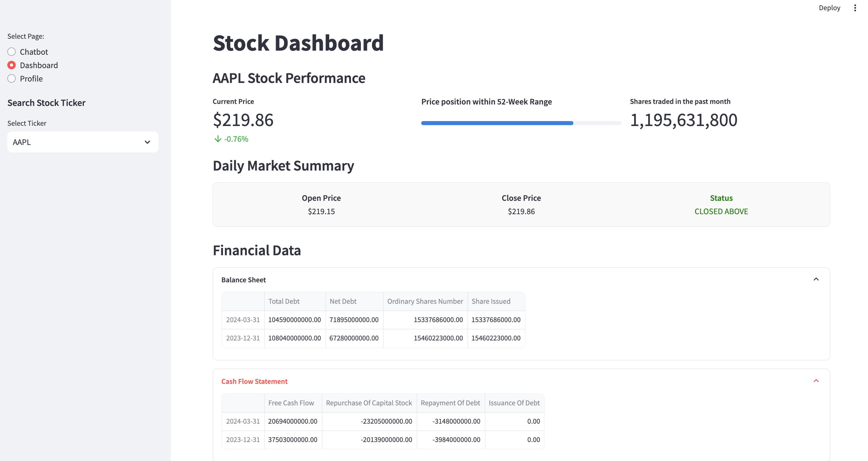
Task: Click the 52-week range progress bar
Action: [521, 123]
